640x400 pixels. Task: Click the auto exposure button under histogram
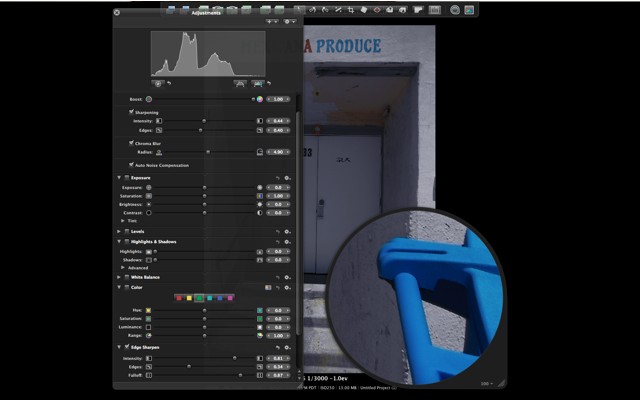pos(158,83)
